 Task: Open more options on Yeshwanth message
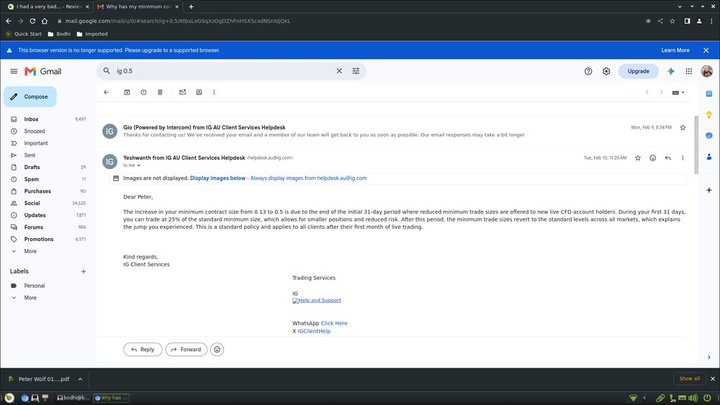coord(683,158)
